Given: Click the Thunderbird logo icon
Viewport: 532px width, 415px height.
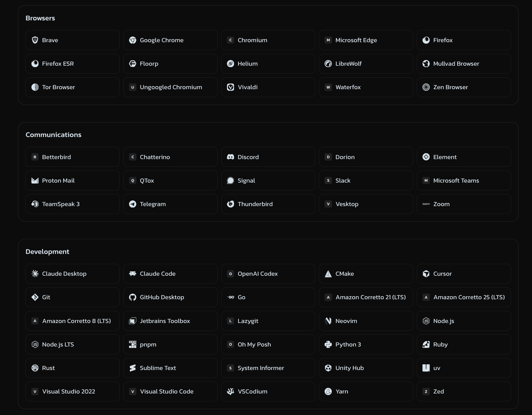Looking at the screenshot, I should pos(231,204).
